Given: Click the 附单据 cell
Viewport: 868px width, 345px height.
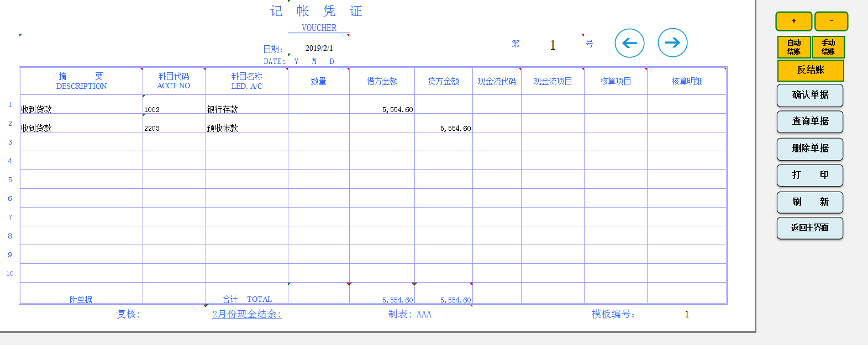Looking at the screenshot, I should 81,293.
